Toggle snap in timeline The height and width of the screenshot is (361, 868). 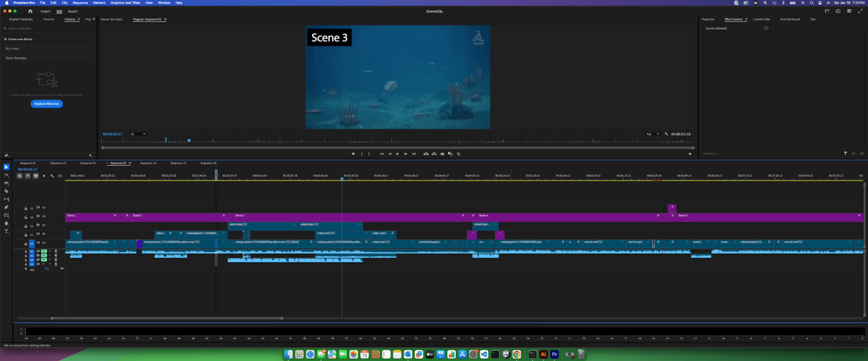28,176
